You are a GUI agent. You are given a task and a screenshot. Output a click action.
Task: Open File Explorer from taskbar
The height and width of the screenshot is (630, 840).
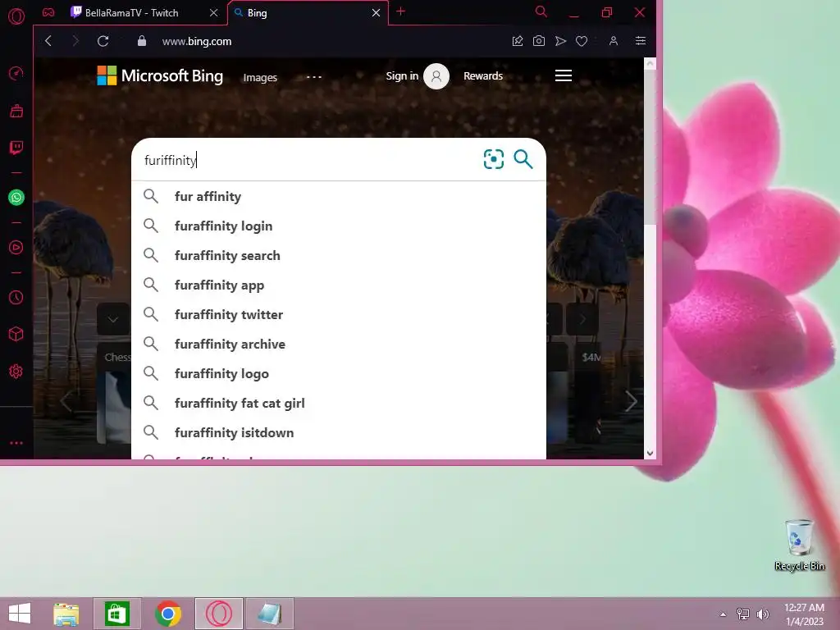[66, 614]
